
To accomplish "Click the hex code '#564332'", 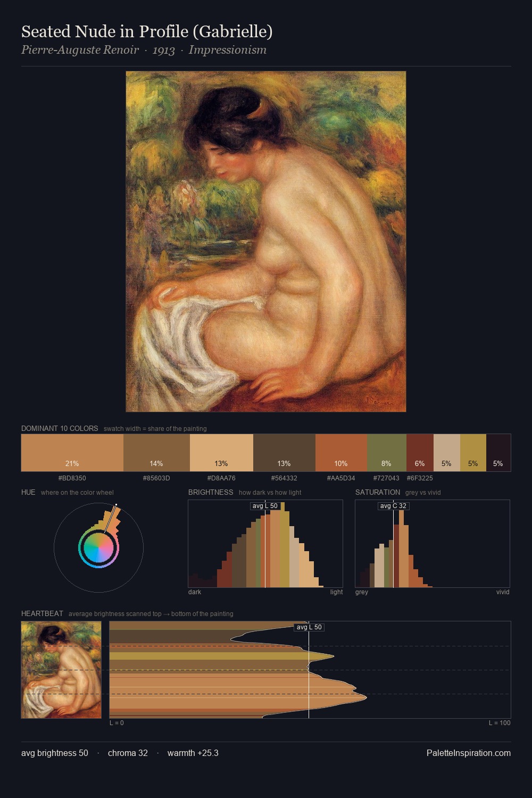I will [x=284, y=478].
